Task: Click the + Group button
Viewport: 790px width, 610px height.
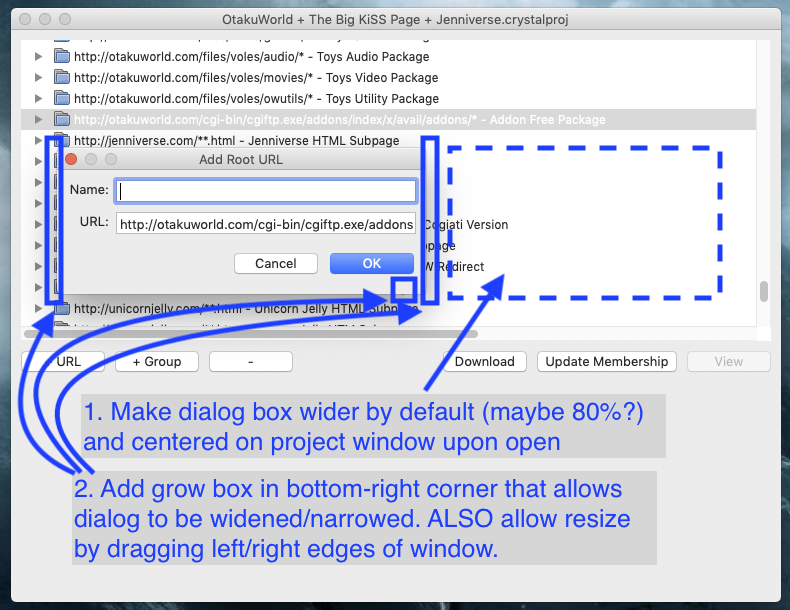Action: point(157,362)
